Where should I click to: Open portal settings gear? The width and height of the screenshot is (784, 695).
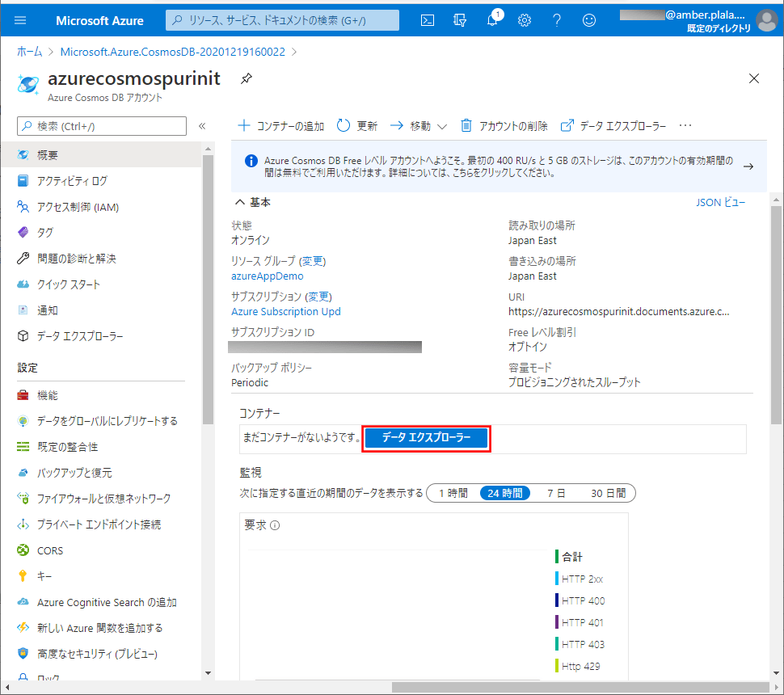525,20
